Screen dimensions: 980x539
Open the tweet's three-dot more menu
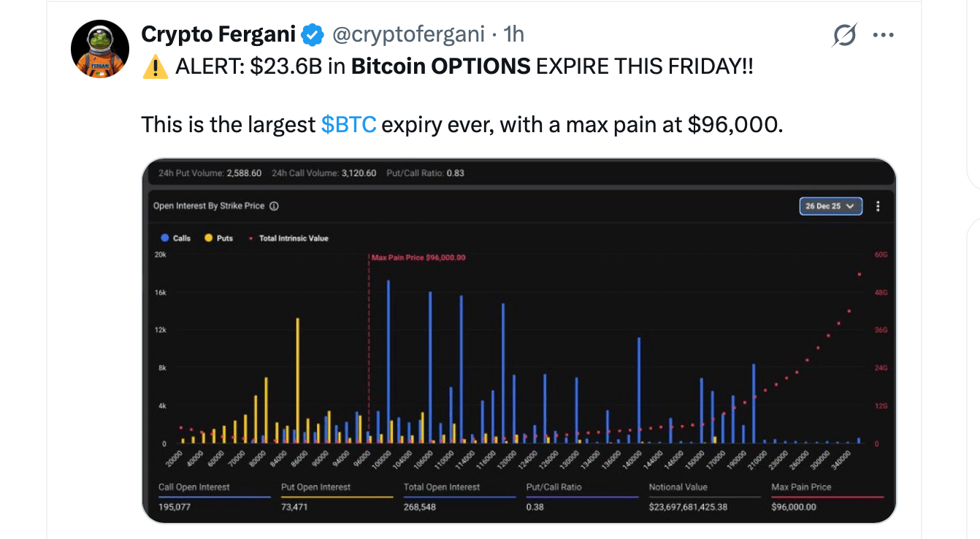click(884, 34)
